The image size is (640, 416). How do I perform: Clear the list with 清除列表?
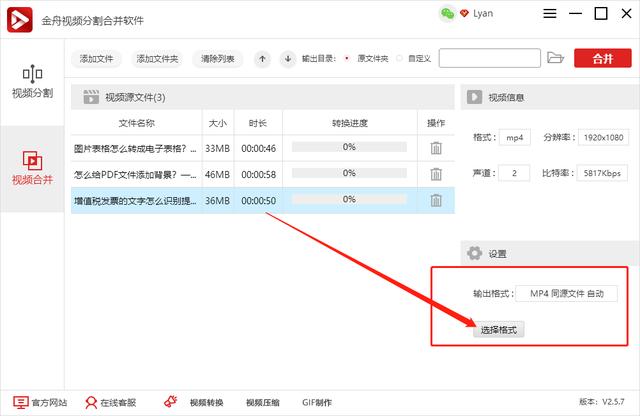(x=218, y=59)
